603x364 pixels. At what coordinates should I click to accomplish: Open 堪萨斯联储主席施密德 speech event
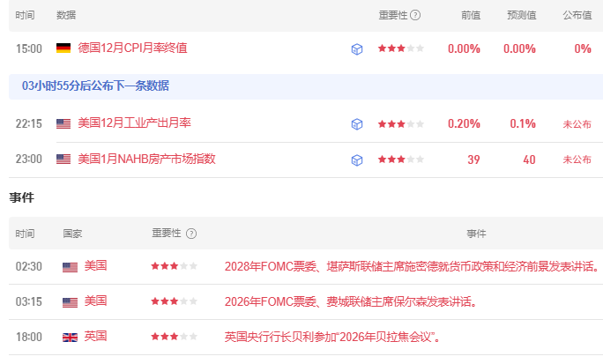[412, 266]
